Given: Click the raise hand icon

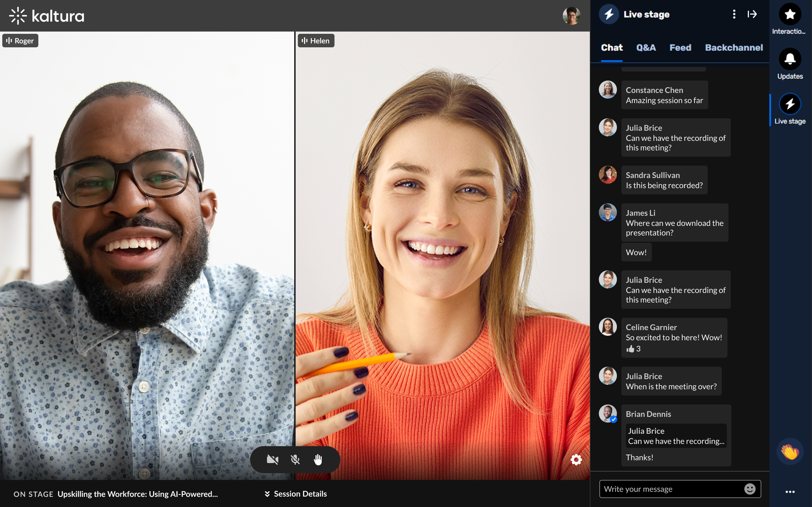Looking at the screenshot, I should 318,459.
